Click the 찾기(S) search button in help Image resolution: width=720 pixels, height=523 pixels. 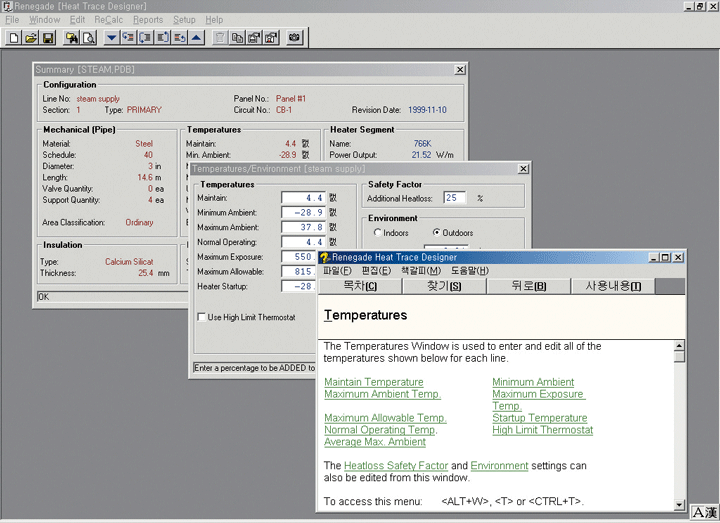pyautogui.click(x=444, y=286)
